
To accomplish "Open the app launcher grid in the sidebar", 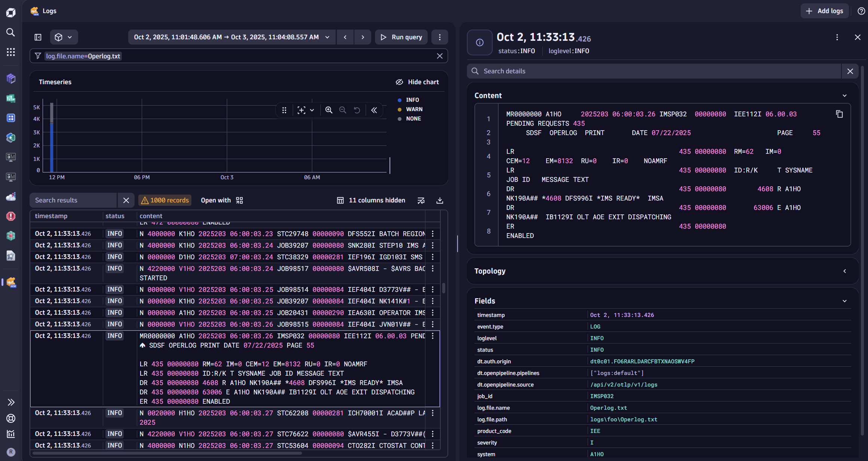I will click(10, 52).
